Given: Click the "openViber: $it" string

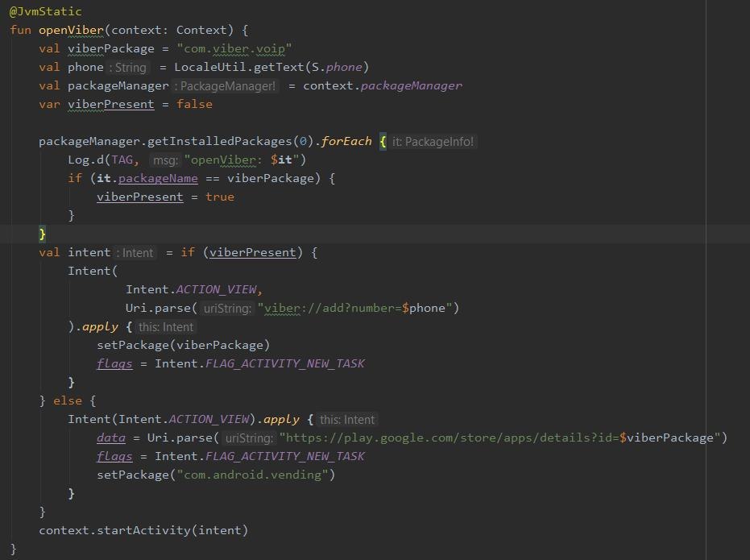Looking at the screenshot, I should click(x=241, y=160).
